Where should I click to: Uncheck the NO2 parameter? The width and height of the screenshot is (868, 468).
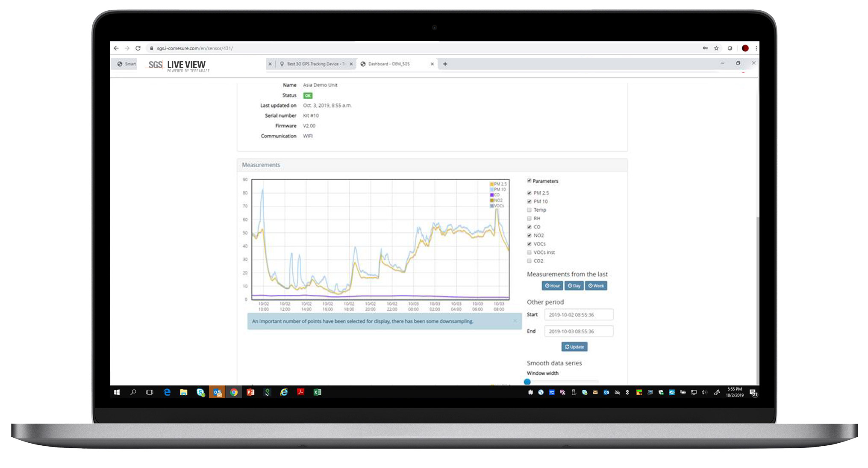click(530, 235)
